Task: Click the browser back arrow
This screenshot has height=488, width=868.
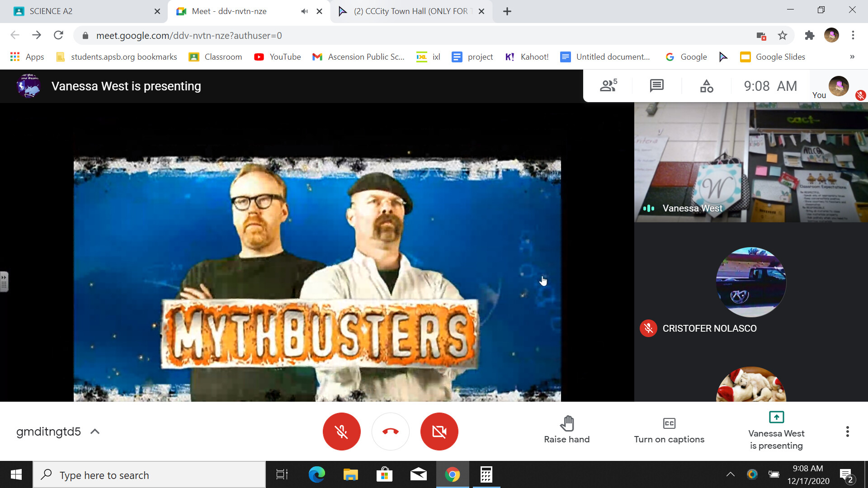Action: tap(15, 35)
